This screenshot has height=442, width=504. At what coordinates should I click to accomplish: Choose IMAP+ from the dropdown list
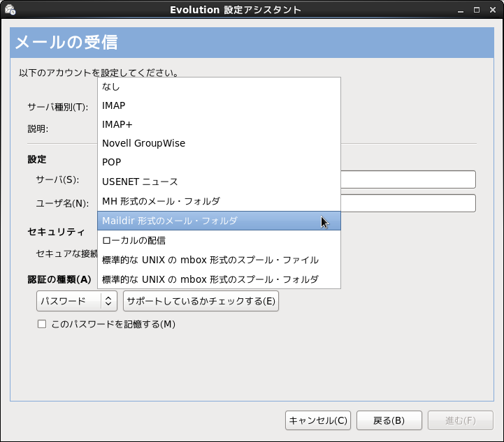pyautogui.click(x=219, y=124)
